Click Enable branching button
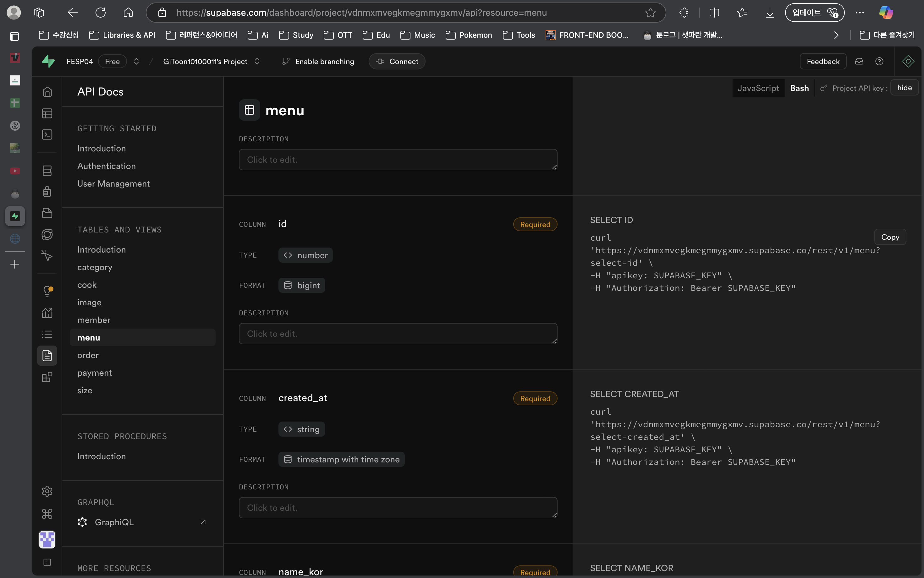The height and width of the screenshot is (578, 924). pyautogui.click(x=318, y=61)
